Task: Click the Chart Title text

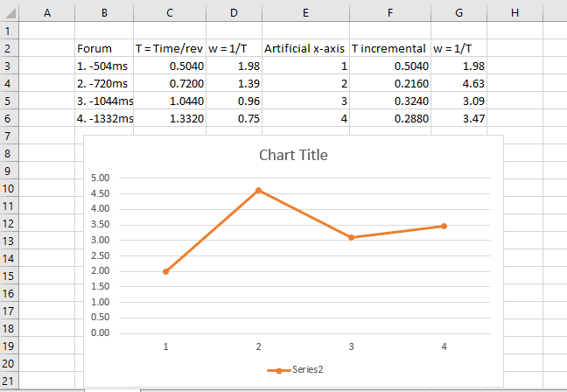Action: [x=293, y=156]
